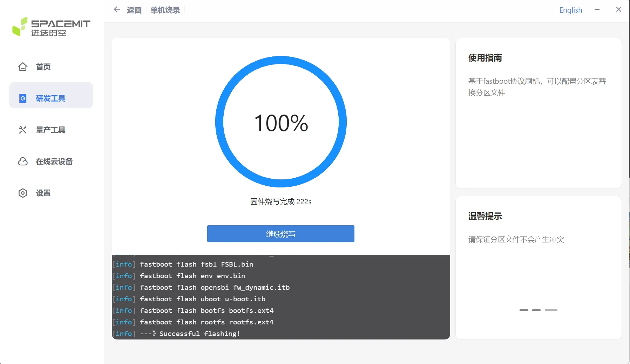Select the second carousel indicator dash
The height and width of the screenshot is (364, 630).
click(x=536, y=310)
